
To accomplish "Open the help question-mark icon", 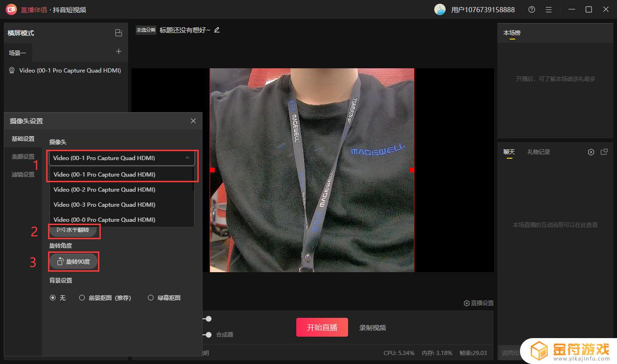I will [x=532, y=9].
